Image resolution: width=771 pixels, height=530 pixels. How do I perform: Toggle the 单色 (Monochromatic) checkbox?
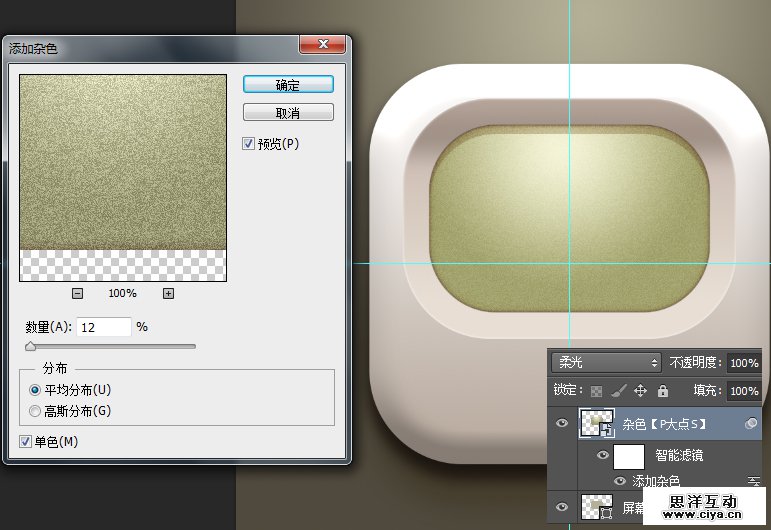coord(26,441)
